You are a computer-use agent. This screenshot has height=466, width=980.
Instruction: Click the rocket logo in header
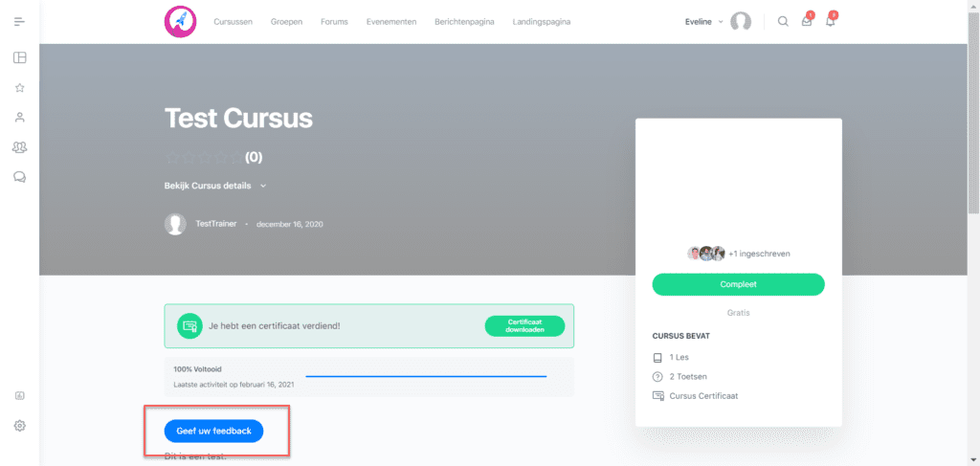click(x=180, y=22)
